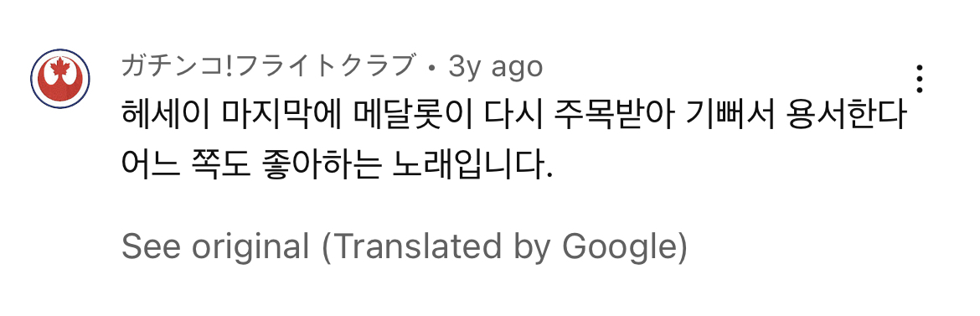Click the first line of the Korean comment
The image size is (980, 316).
513,117
